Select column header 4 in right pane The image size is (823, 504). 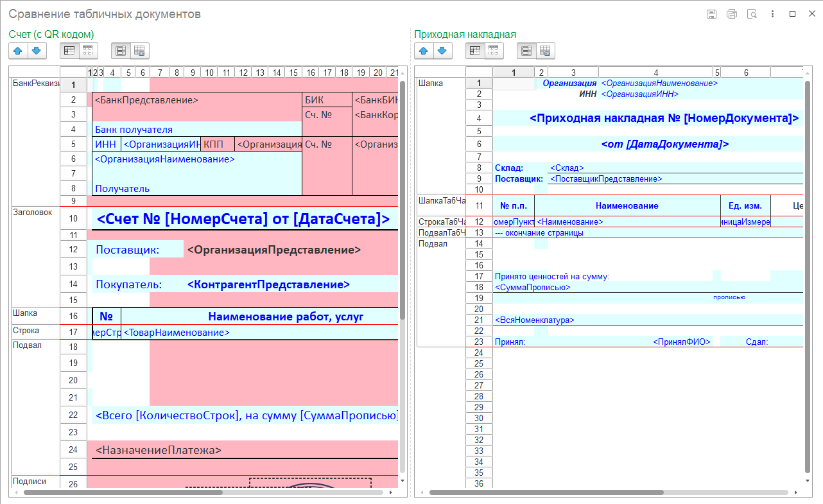[655, 72]
